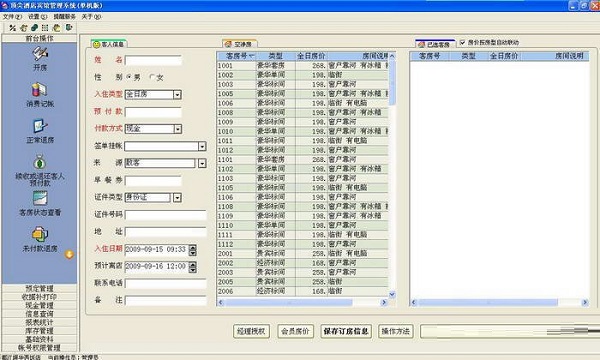Toggle the 房价按房型自动联动 checkbox

(463, 42)
